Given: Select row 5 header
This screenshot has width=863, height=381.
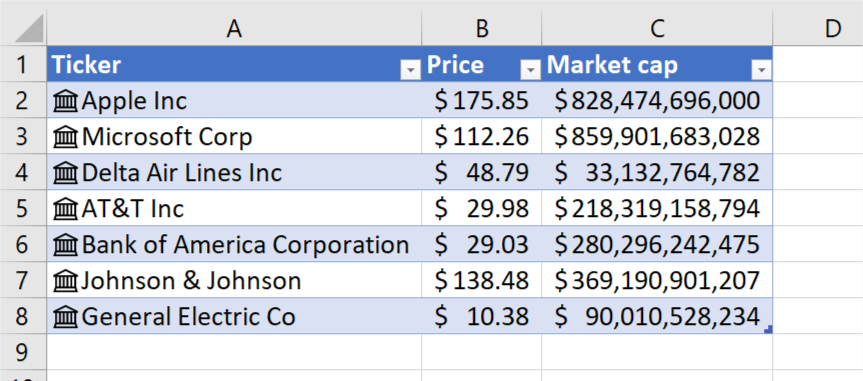Looking at the screenshot, I should [x=22, y=209].
